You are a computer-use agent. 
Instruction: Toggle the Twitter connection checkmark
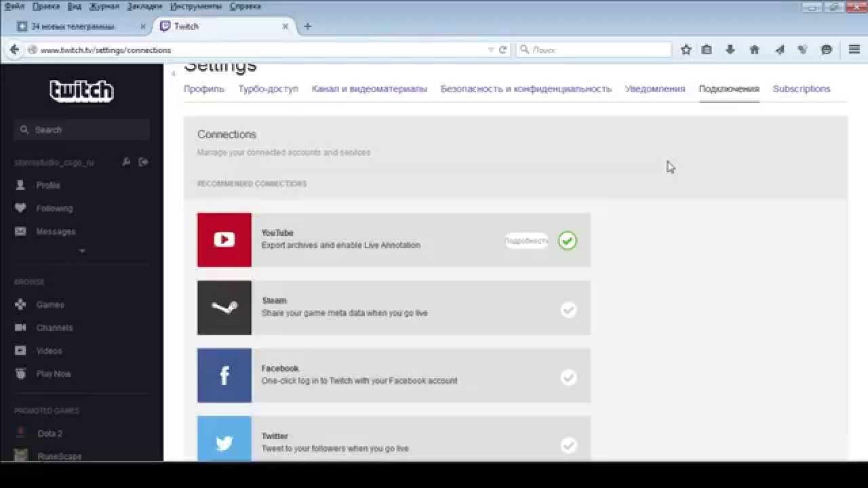pyautogui.click(x=568, y=445)
